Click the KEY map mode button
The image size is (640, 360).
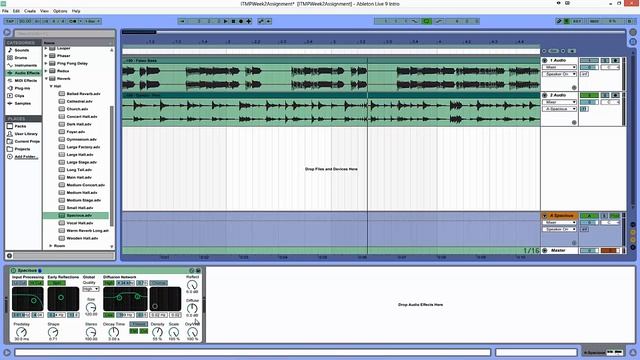coord(577,21)
